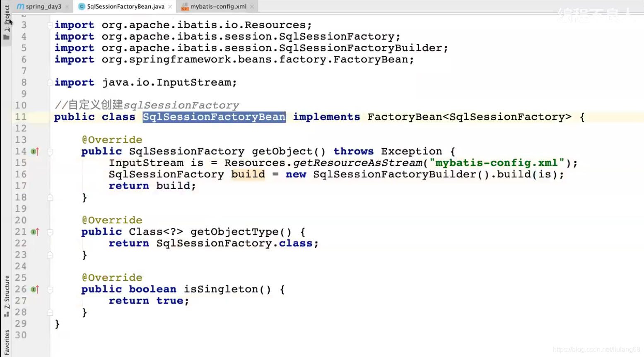Click the Maven icon in spring_day3 tab
The width and height of the screenshot is (644, 357).
pyautogui.click(x=20, y=6)
